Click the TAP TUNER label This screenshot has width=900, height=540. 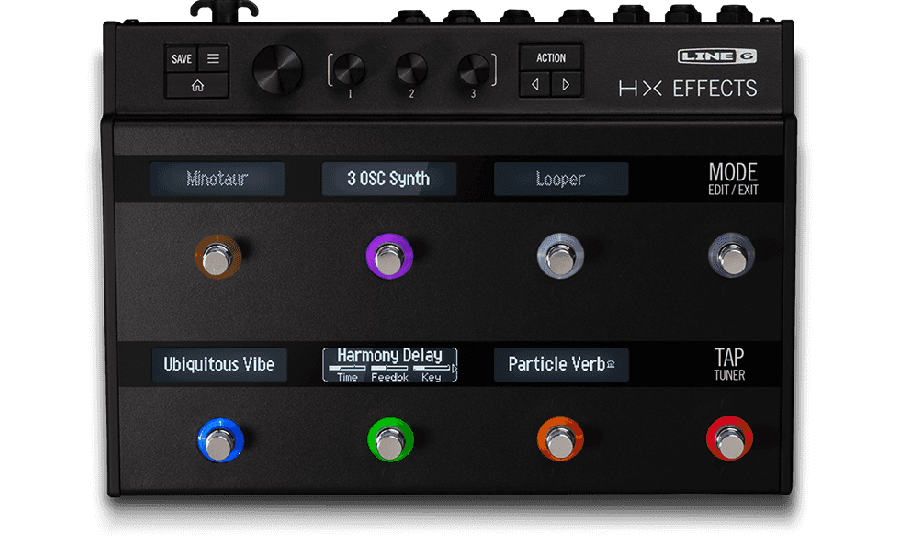tap(730, 364)
